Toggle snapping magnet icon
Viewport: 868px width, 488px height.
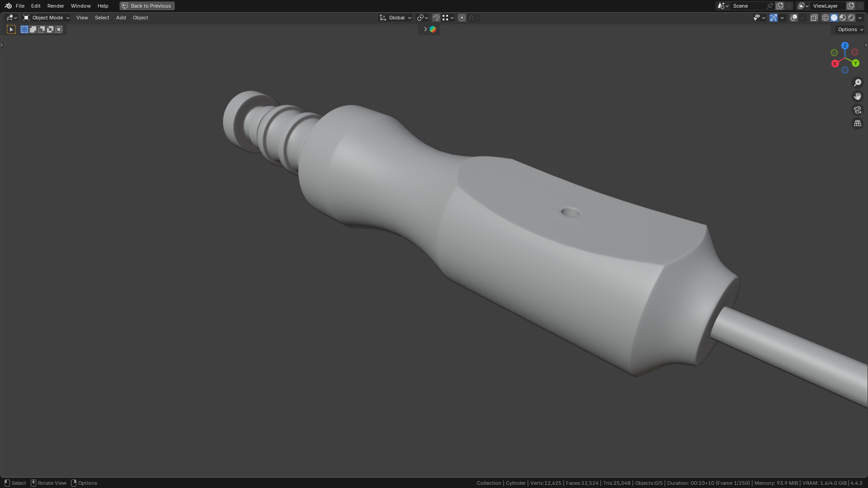point(436,18)
